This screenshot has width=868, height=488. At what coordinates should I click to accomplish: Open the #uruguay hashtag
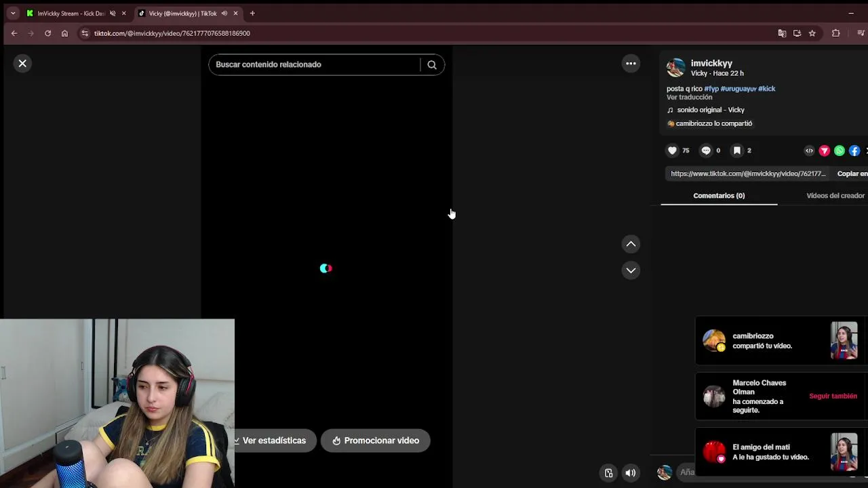(x=738, y=89)
